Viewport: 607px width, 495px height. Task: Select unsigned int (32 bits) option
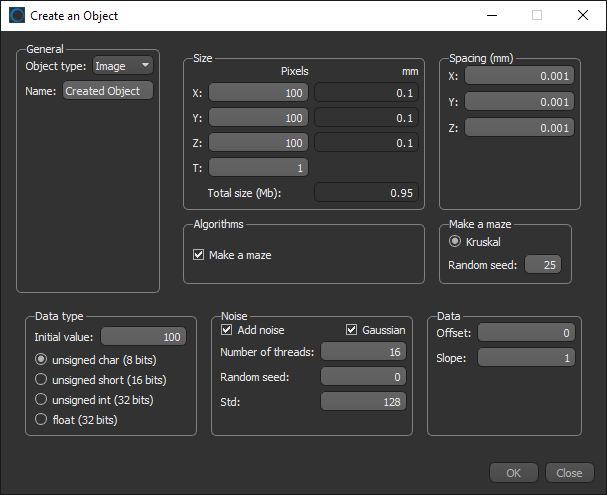click(x=41, y=400)
